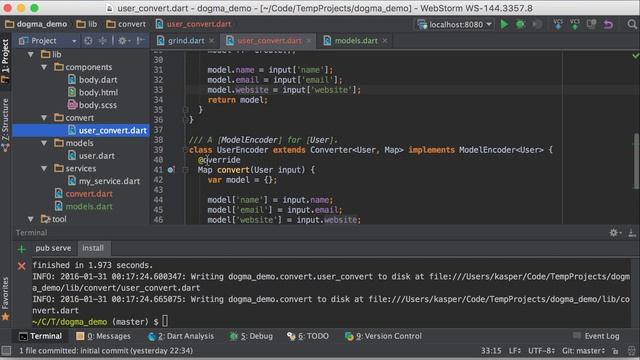The height and width of the screenshot is (360, 640).
Task: Collapse the tool folder
Action: coord(31,219)
